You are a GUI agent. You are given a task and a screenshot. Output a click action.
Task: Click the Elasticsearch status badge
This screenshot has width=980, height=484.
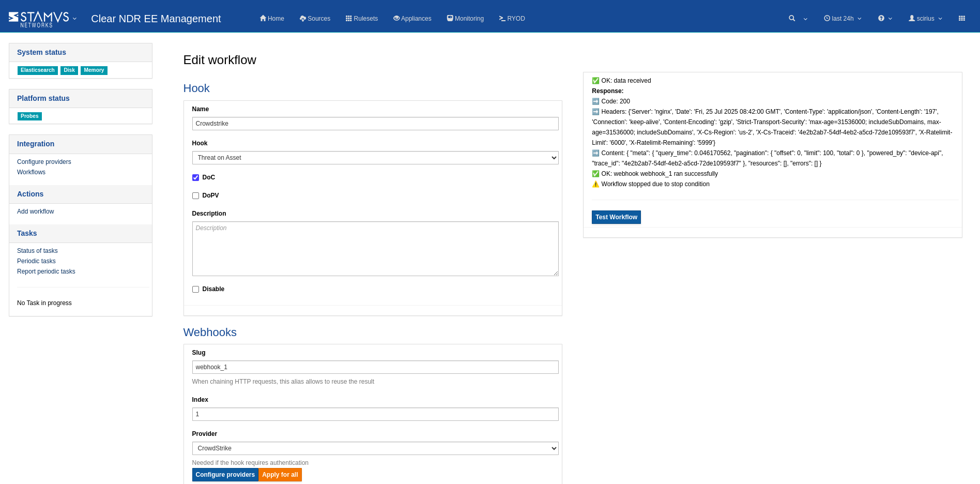tap(37, 70)
